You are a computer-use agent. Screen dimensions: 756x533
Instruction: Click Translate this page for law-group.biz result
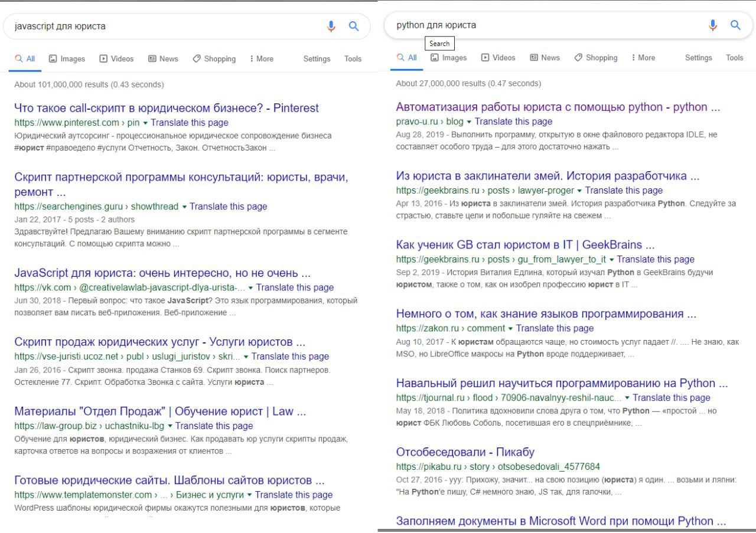pos(214,426)
